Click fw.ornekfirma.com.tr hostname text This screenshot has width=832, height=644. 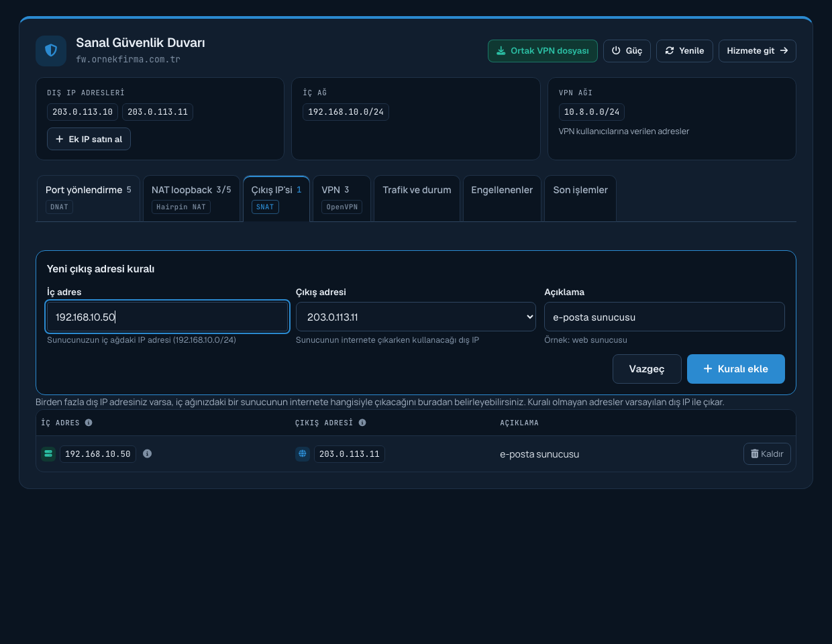coord(128,59)
